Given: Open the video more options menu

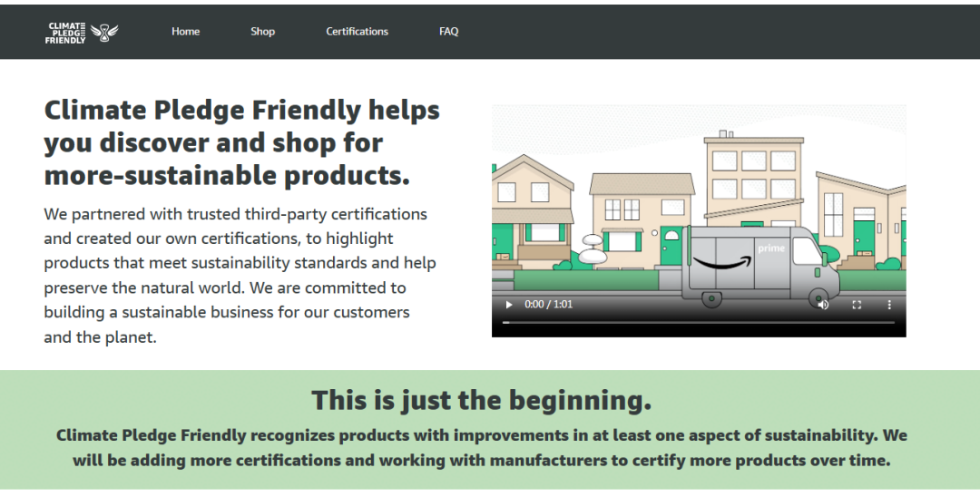Looking at the screenshot, I should [889, 305].
